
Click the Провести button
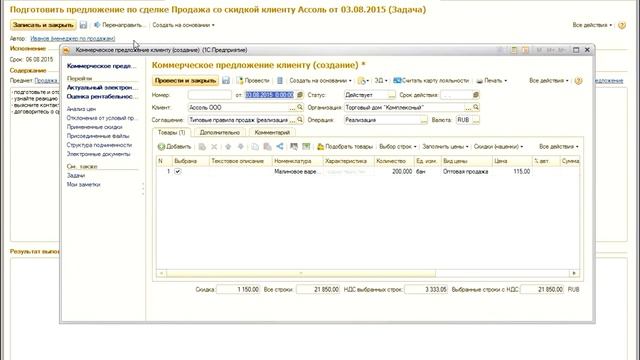coord(253,80)
